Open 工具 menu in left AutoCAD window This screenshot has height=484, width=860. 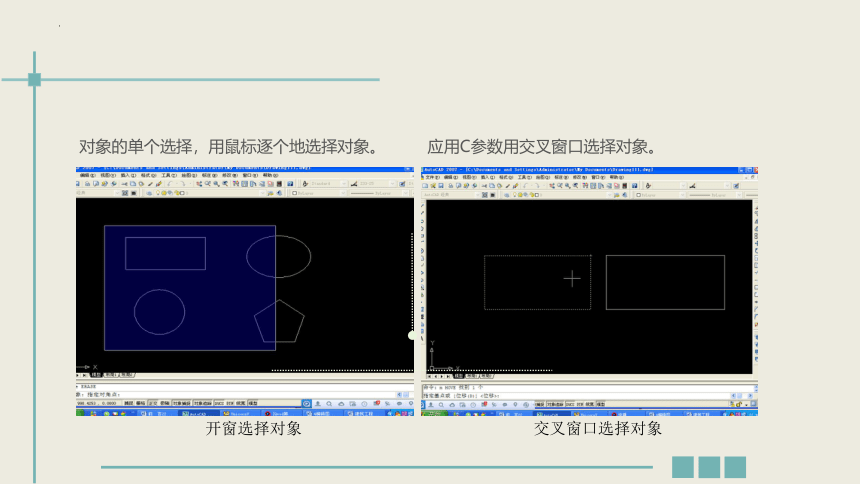[169, 176]
